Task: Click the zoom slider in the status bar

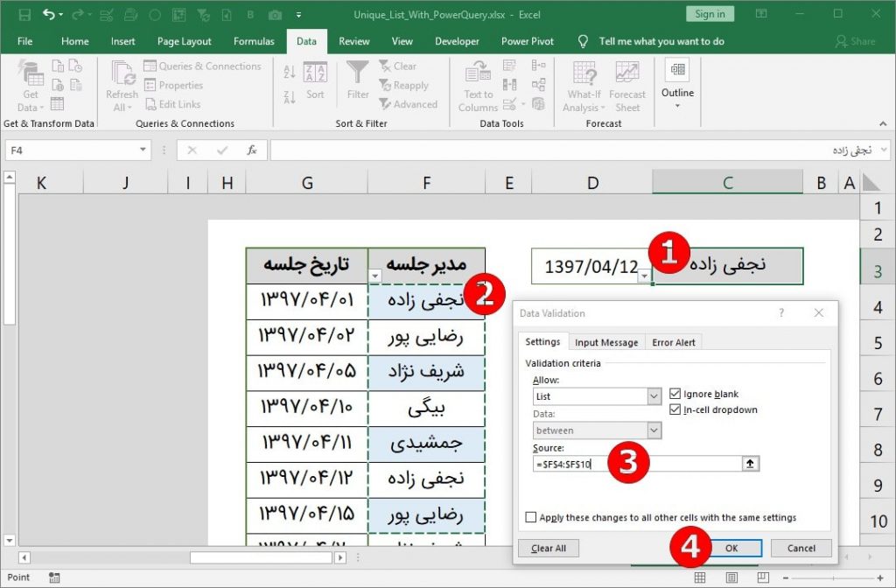Action: (x=833, y=577)
